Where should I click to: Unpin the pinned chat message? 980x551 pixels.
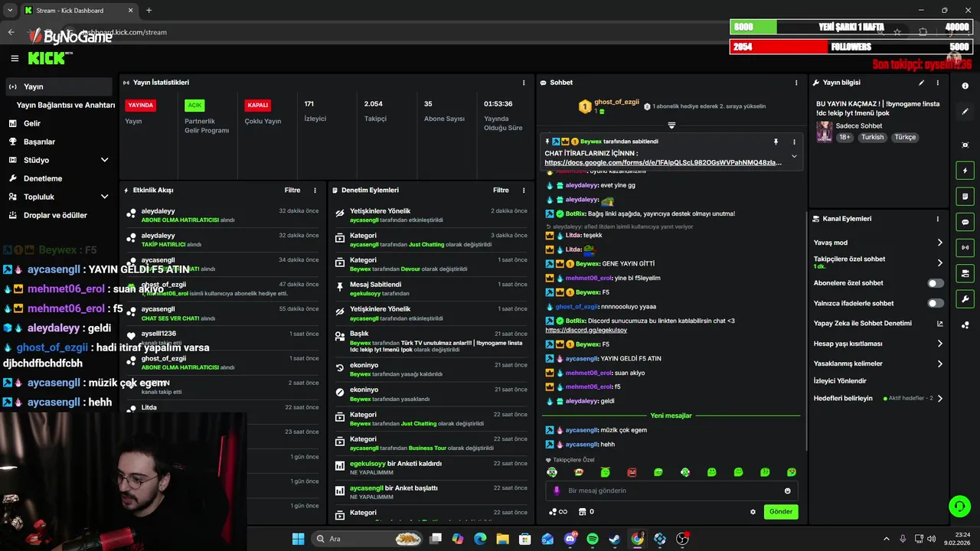(776, 142)
